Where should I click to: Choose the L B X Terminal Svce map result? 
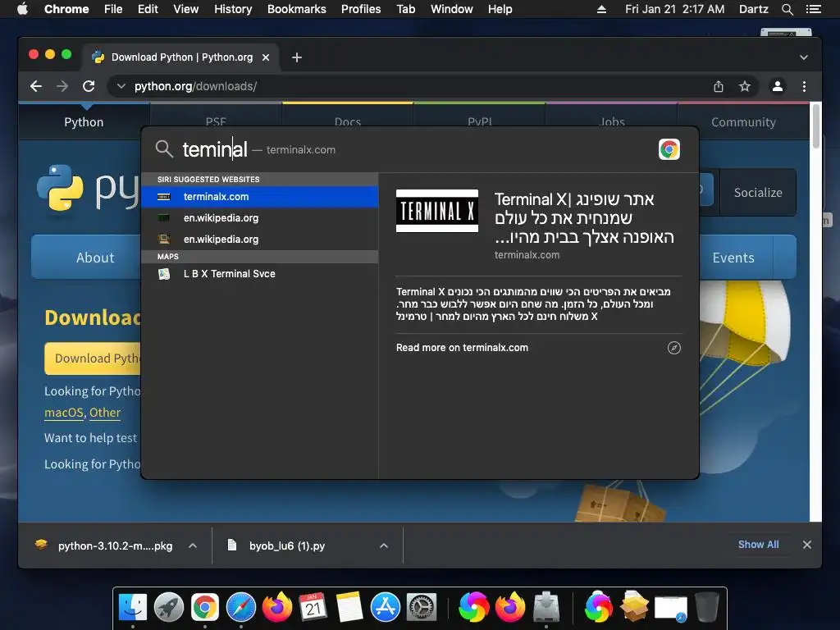tap(260, 274)
